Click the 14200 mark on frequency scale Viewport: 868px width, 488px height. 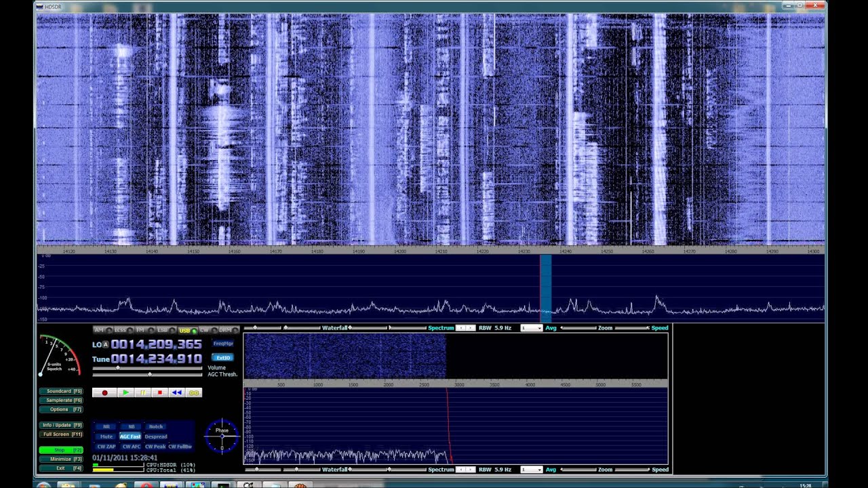(x=400, y=251)
